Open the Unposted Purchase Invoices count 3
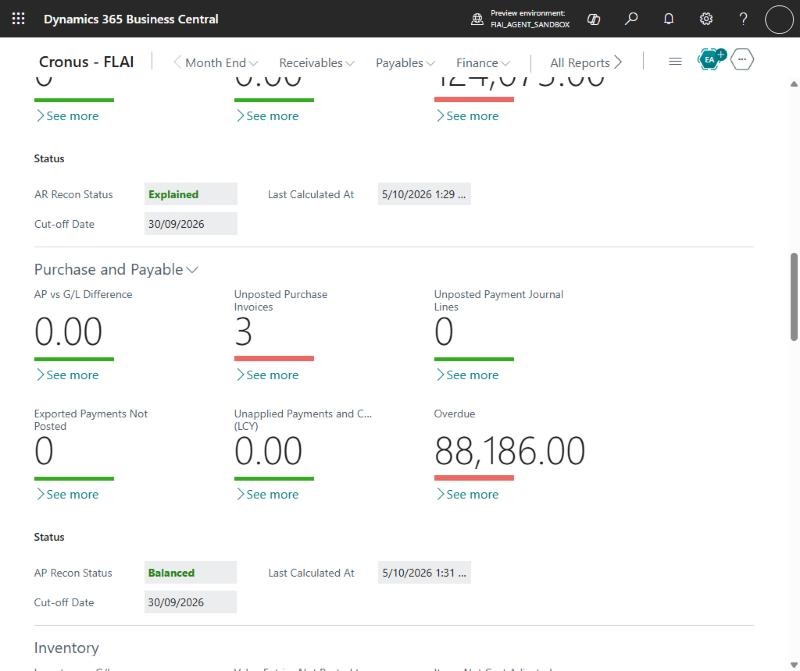800x671 pixels. tap(243, 332)
